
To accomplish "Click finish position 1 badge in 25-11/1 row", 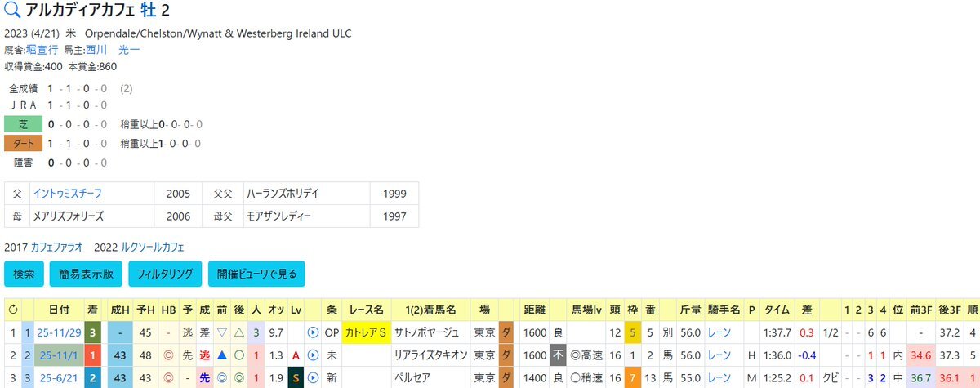I will click(91, 356).
